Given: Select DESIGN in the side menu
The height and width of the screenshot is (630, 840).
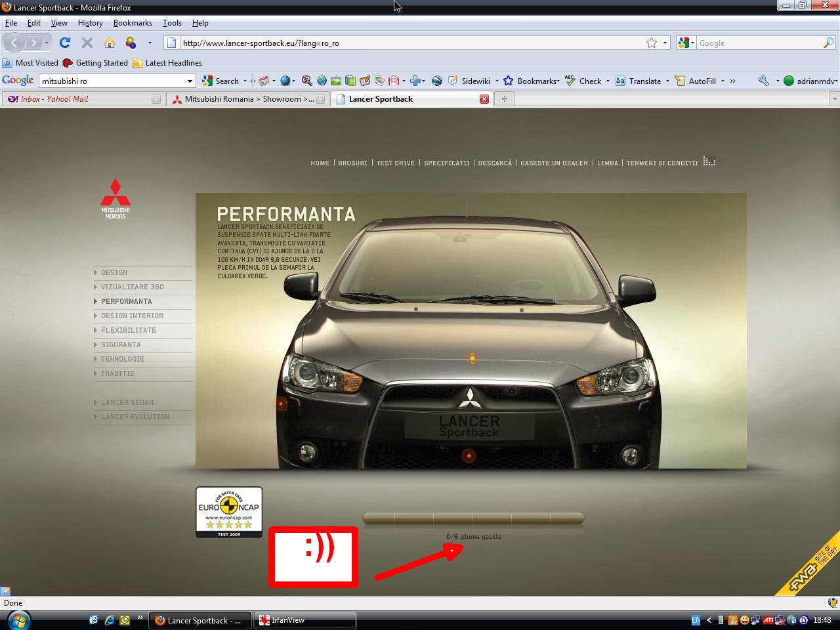Looking at the screenshot, I should tap(114, 272).
